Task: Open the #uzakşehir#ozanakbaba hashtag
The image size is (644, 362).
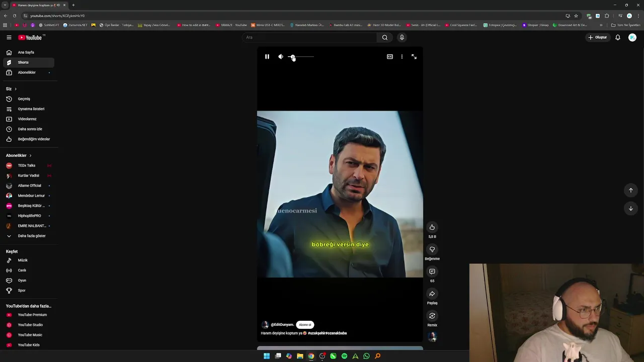Action: point(327,333)
